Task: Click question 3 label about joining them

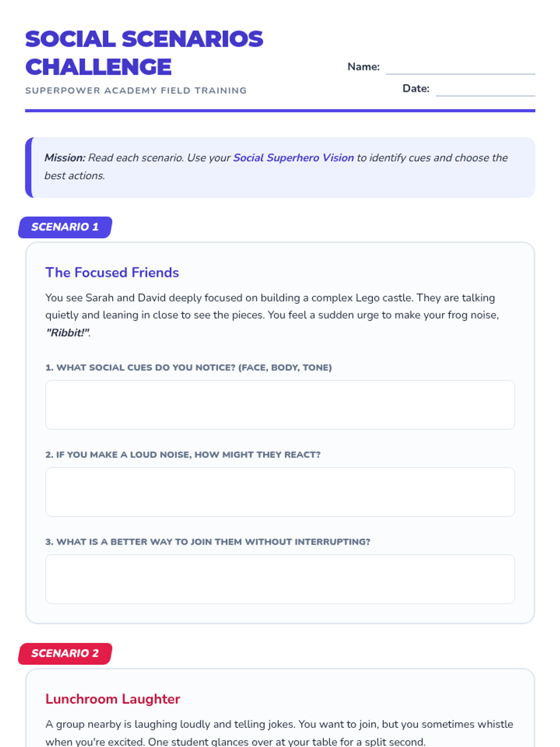Action: [x=208, y=542]
